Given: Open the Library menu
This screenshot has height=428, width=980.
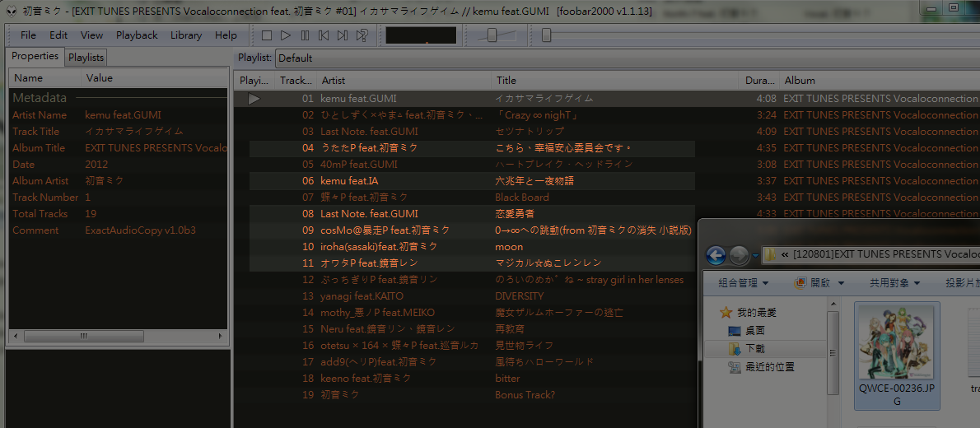Looking at the screenshot, I should (186, 35).
